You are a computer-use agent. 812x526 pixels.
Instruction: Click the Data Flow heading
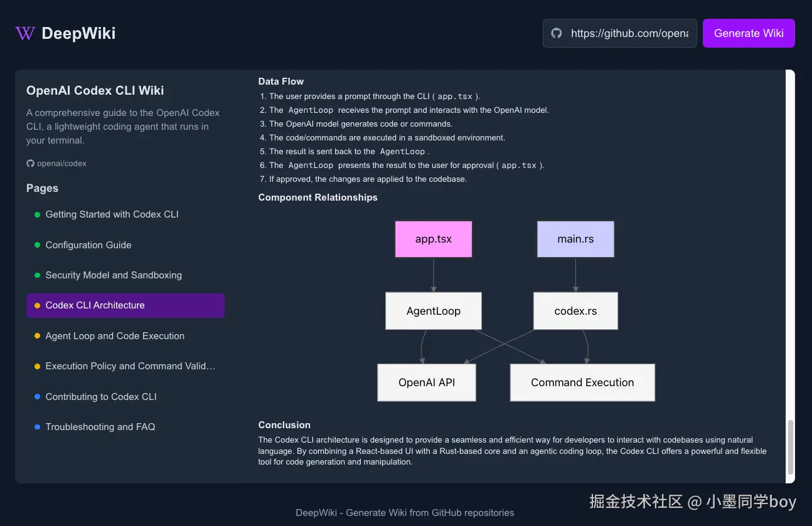[281, 82]
